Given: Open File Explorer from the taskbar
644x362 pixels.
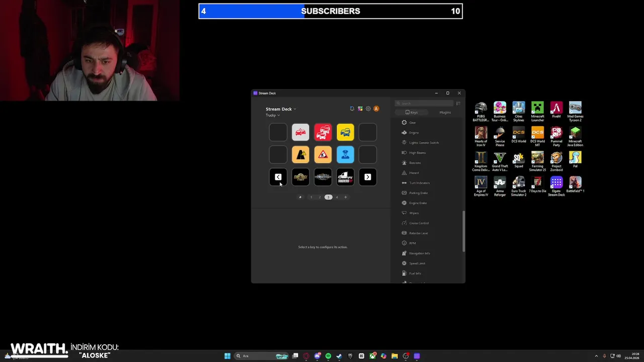Looking at the screenshot, I should [395, 356].
